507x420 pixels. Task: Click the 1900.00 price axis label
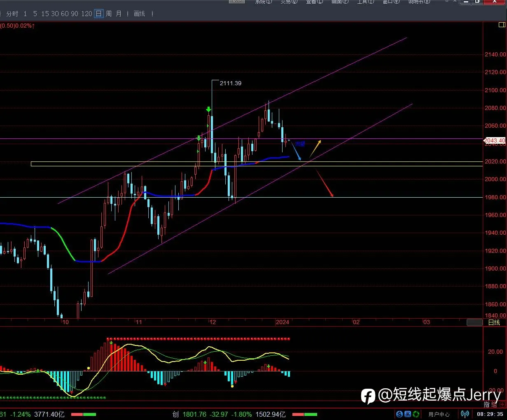pyautogui.click(x=495, y=268)
